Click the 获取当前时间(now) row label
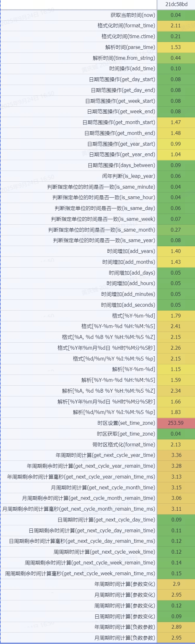Viewport: 195px width, 644px height. tap(133, 15)
